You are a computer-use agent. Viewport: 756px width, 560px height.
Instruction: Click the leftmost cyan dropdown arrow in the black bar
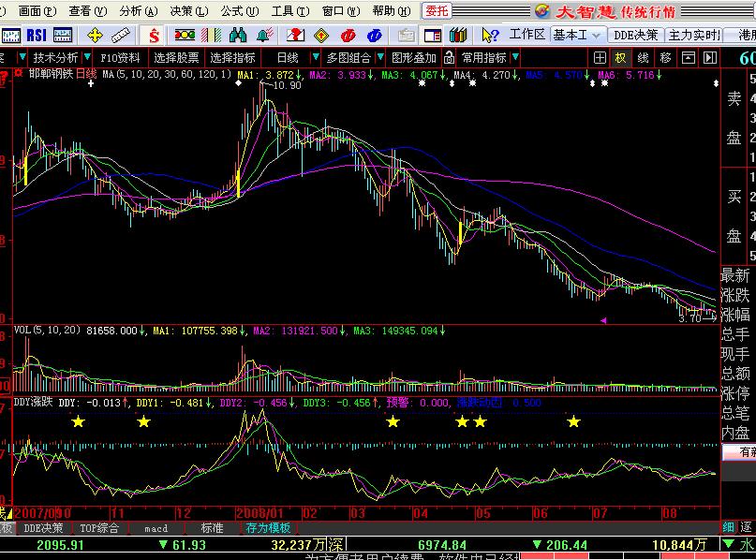(x=22, y=57)
